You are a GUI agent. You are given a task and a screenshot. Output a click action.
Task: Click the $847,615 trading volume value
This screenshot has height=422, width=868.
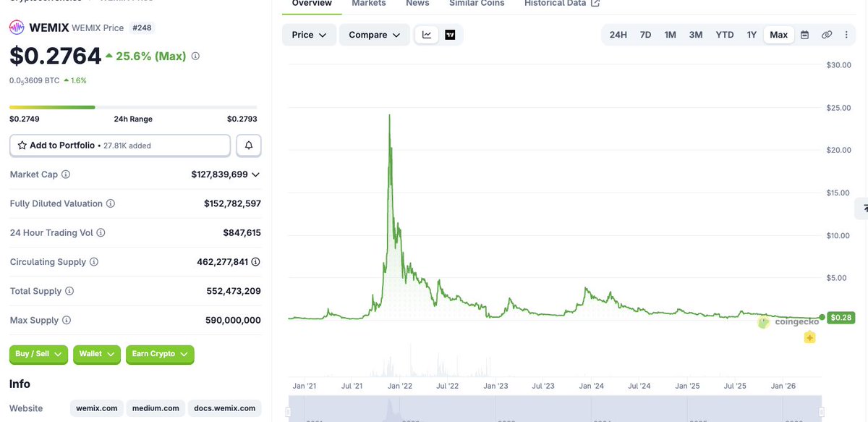242,233
